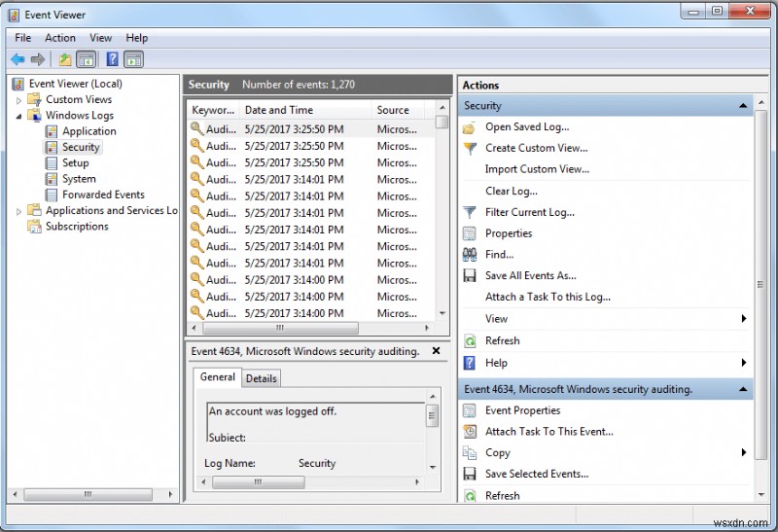Click the Event Properties icon
The height and width of the screenshot is (532, 778).
[470, 410]
